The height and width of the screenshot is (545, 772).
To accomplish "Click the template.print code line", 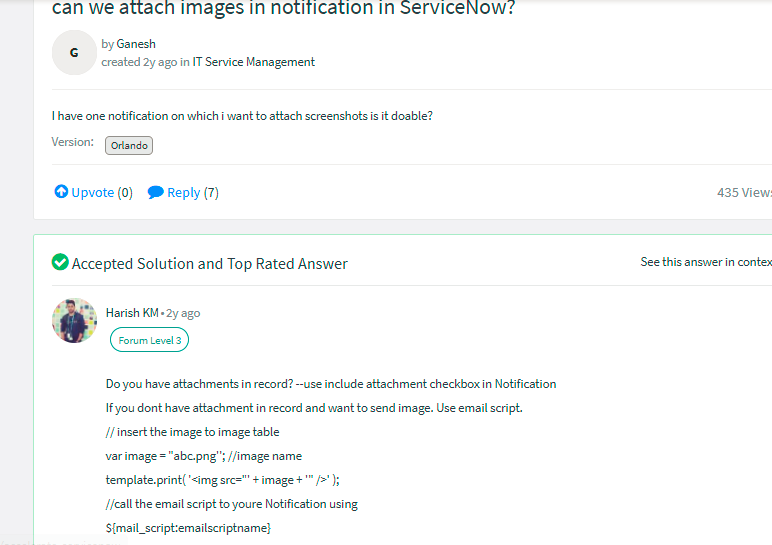I will coord(223,480).
